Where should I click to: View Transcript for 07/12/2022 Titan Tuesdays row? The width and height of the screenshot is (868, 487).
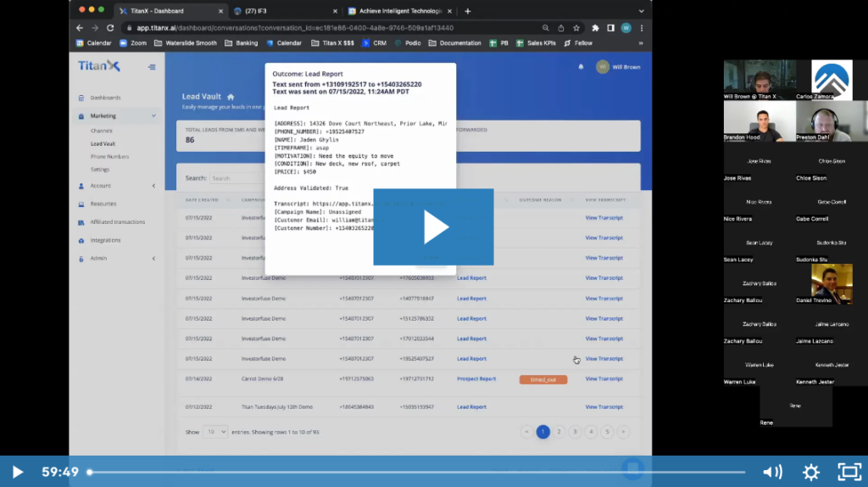tap(604, 406)
